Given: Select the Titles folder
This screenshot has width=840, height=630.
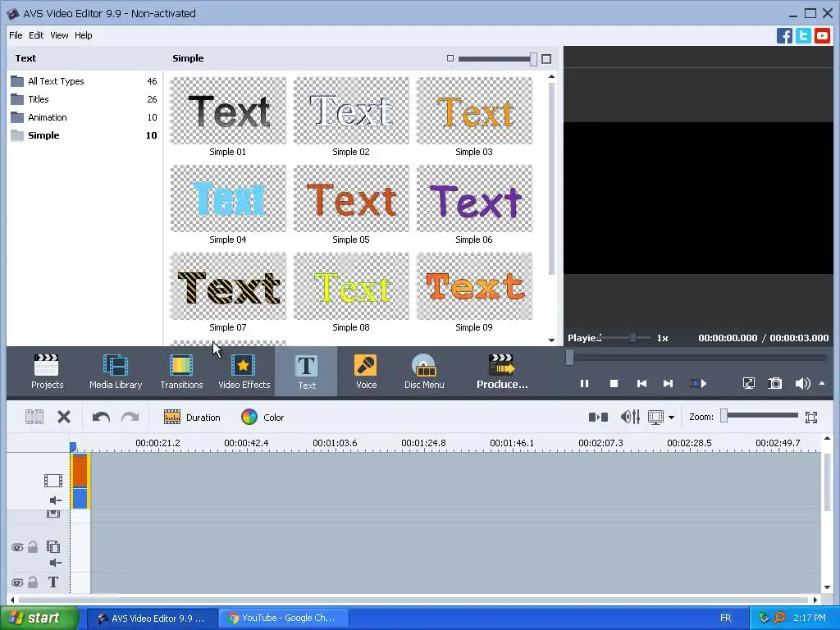Looking at the screenshot, I should click(x=84, y=99).
